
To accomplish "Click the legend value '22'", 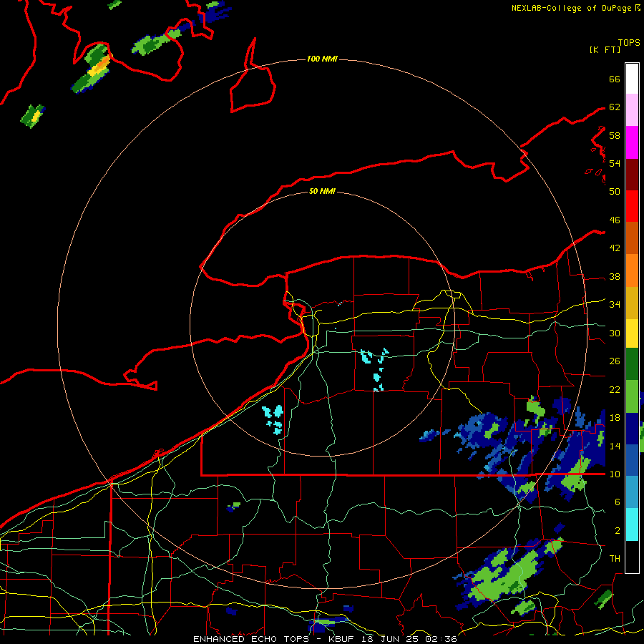I will tap(615, 389).
